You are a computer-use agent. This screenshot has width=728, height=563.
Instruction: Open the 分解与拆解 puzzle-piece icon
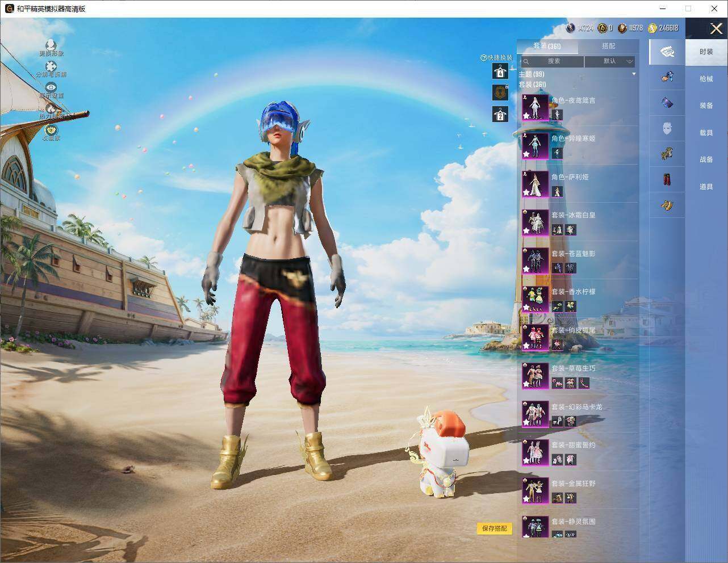tap(51, 66)
